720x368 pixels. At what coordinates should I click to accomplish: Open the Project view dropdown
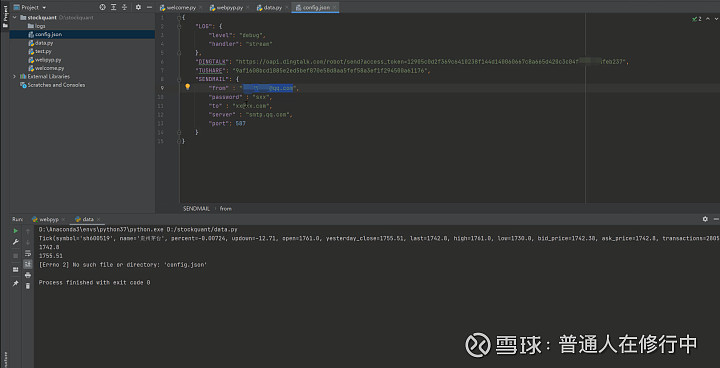(x=30, y=7)
